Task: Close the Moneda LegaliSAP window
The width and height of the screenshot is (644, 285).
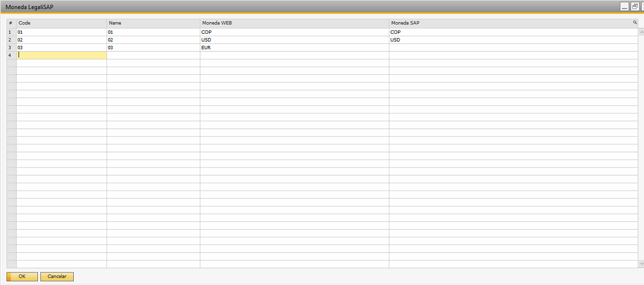Action: point(642,7)
